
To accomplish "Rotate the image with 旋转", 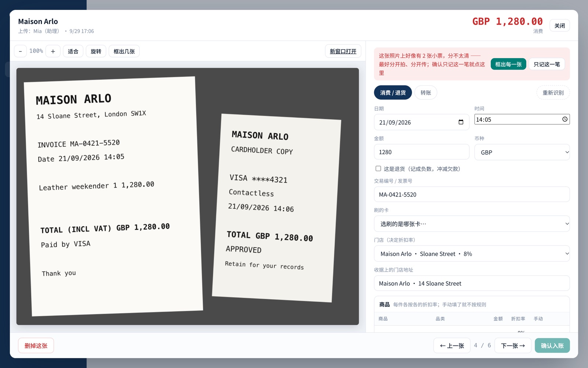I will click(96, 51).
